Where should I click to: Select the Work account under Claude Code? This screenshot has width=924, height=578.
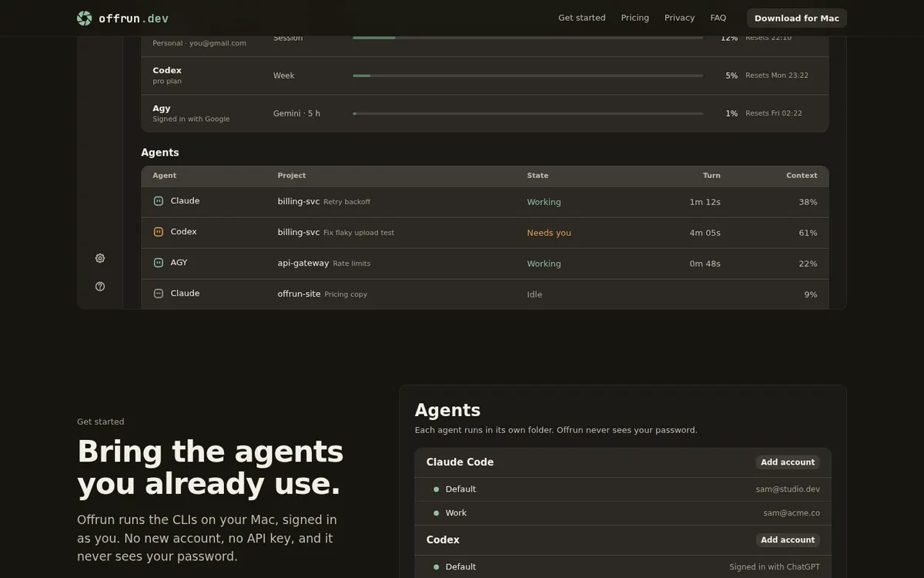point(623,513)
